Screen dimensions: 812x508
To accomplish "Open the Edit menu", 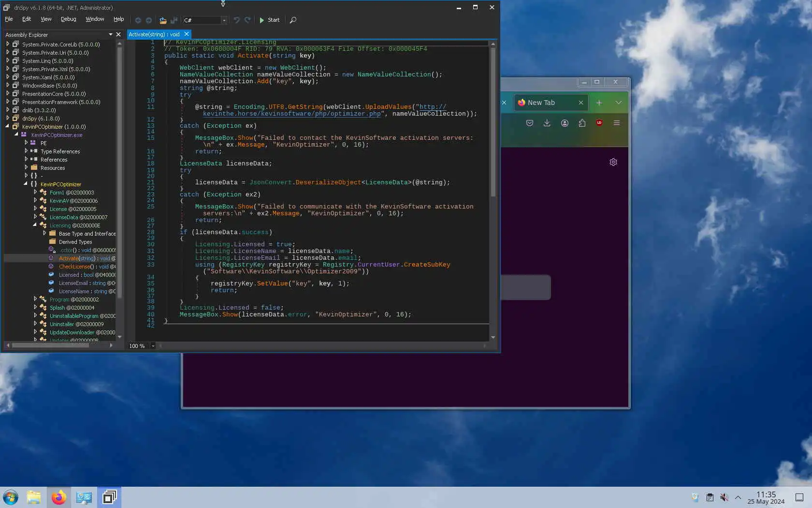I will pos(27,19).
